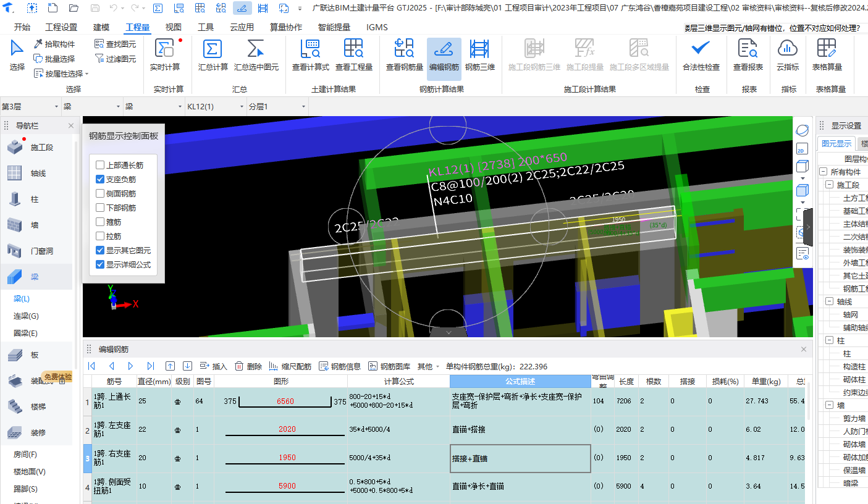Open the 开始 ribbon tab
The height and width of the screenshot is (504, 868).
pyautogui.click(x=22, y=27)
